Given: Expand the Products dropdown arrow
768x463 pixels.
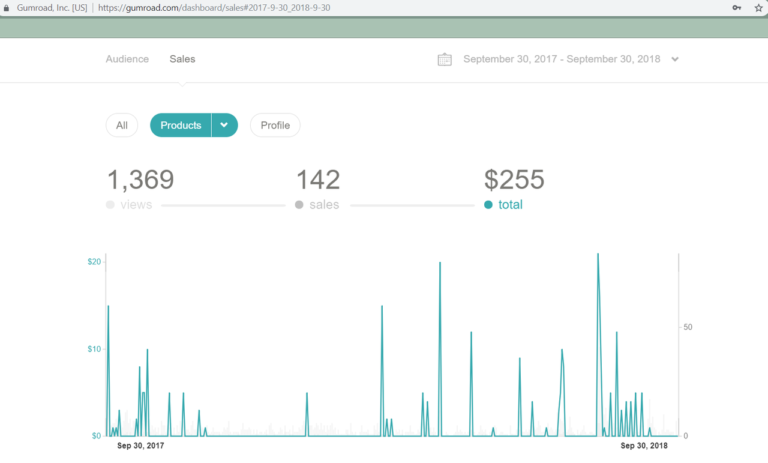Looking at the screenshot, I should [224, 125].
